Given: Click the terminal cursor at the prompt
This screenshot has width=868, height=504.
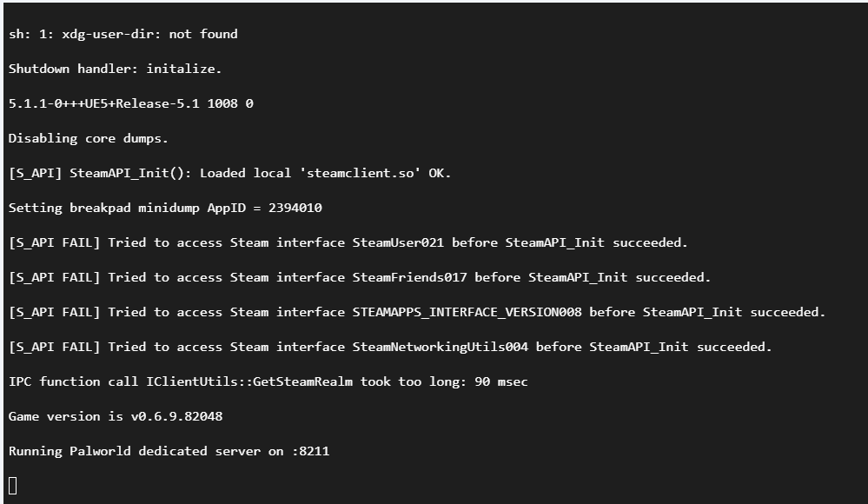Looking at the screenshot, I should [13, 485].
